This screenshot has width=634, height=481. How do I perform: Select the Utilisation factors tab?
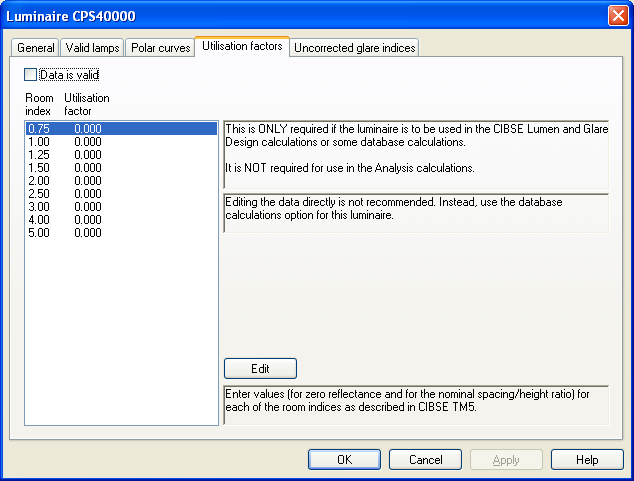pos(241,47)
